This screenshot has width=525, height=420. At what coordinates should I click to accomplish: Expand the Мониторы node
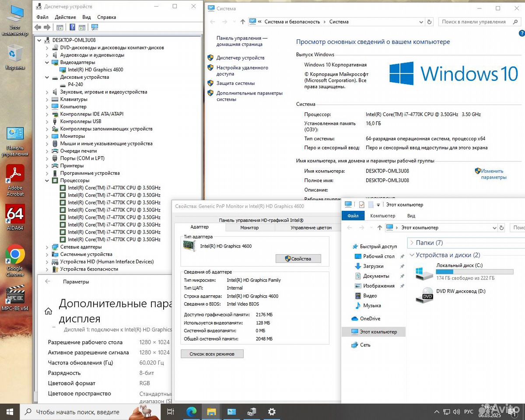(47, 136)
